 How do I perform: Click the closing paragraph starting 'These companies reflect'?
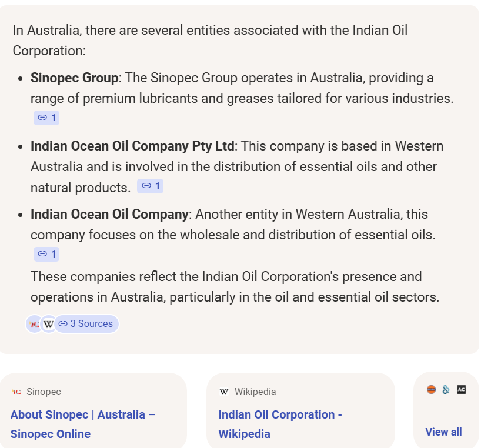coord(235,287)
